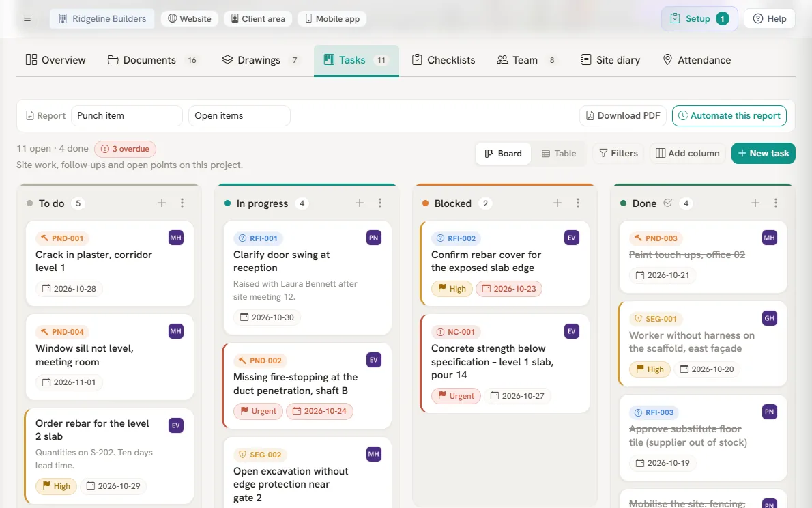Switch to the Drawings tab

point(261,60)
